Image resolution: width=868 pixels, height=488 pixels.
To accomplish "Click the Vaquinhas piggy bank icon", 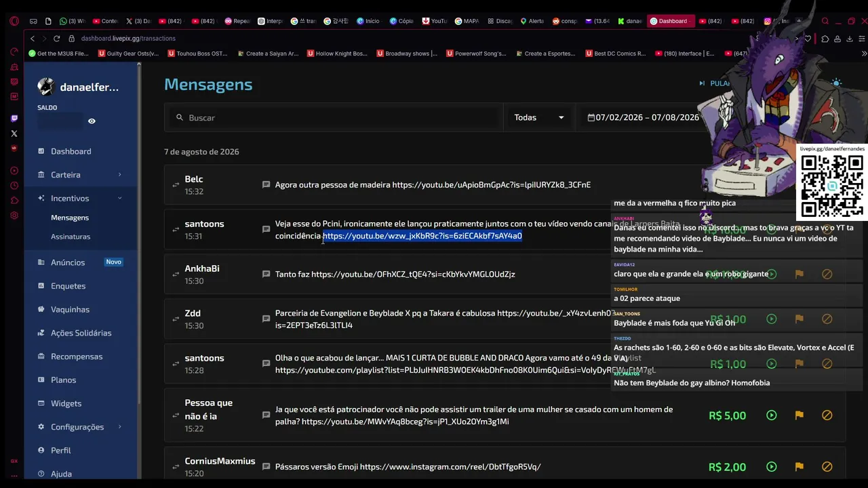I will coord(41,309).
